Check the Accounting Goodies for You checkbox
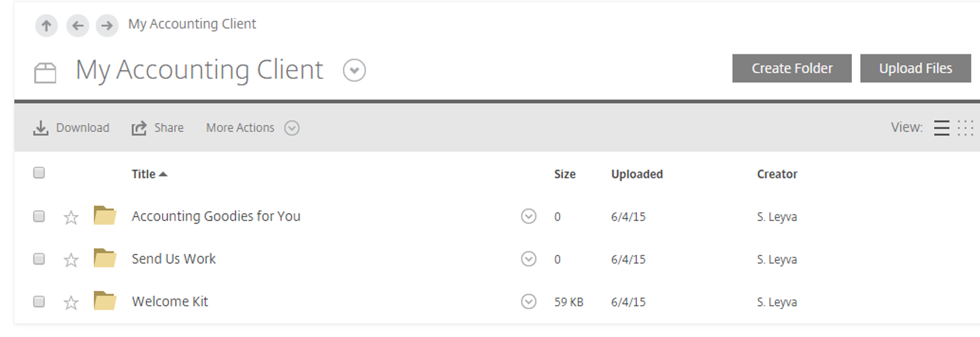This screenshot has height=337, width=980. coord(39,217)
